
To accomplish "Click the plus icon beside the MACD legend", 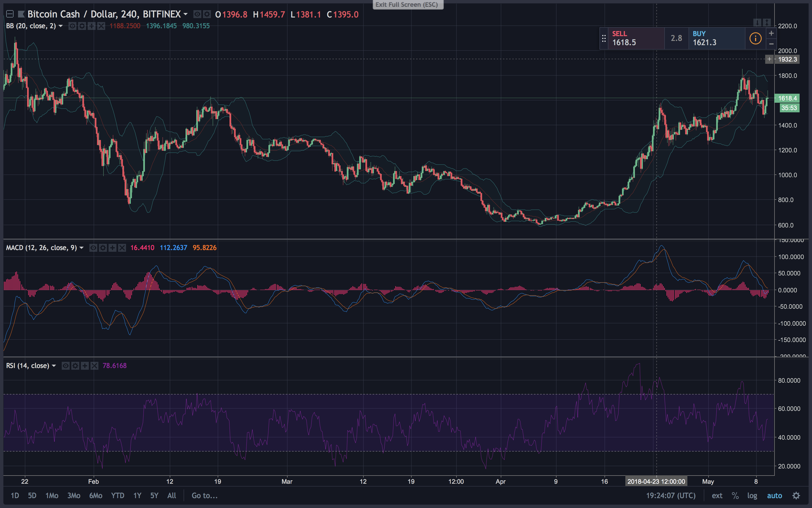I will tap(112, 248).
